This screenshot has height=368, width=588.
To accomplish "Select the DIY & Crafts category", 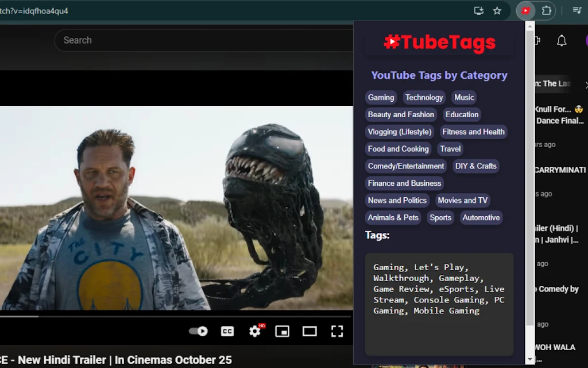I will point(475,166).
